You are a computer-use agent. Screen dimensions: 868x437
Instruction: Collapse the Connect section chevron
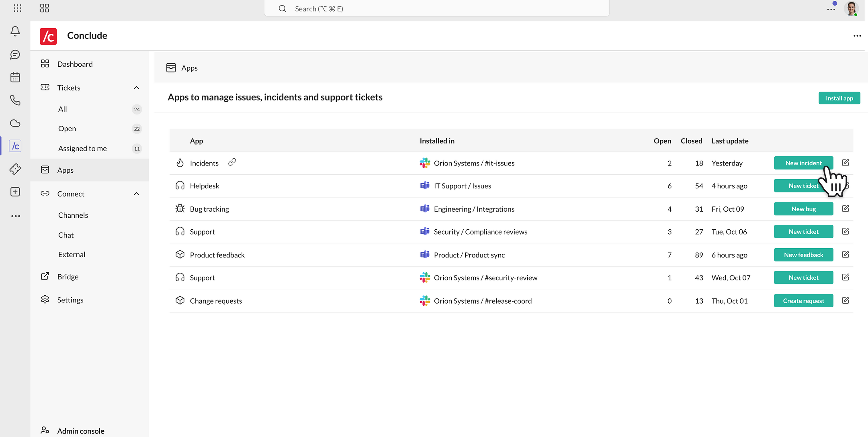point(137,194)
